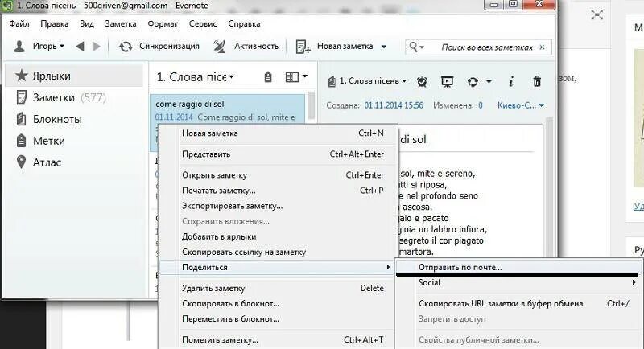Open the Правка menu
The image size is (644, 349).
(x=54, y=24)
